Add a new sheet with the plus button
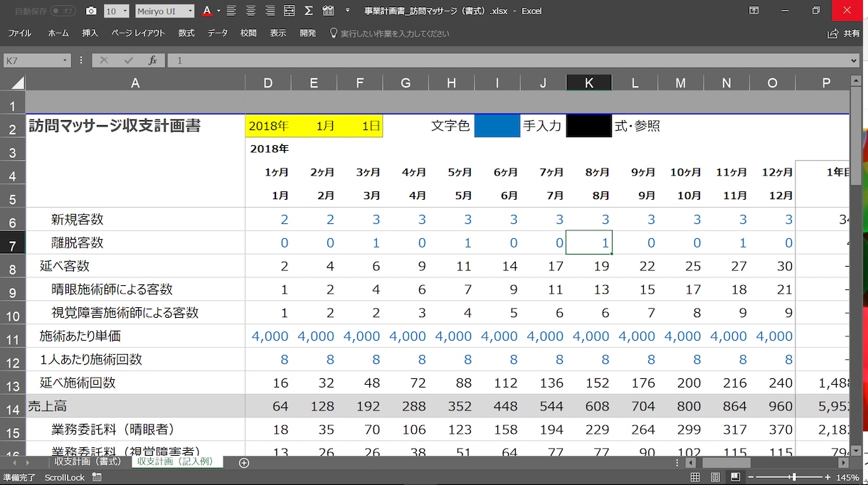Image resolution: width=868 pixels, height=485 pixels. (x=244, y=463)
